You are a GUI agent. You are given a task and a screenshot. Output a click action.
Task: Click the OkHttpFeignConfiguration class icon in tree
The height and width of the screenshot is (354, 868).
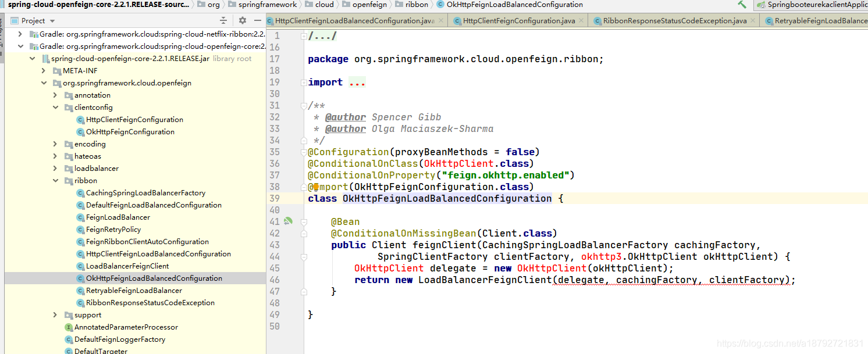[x=81, y=132]
